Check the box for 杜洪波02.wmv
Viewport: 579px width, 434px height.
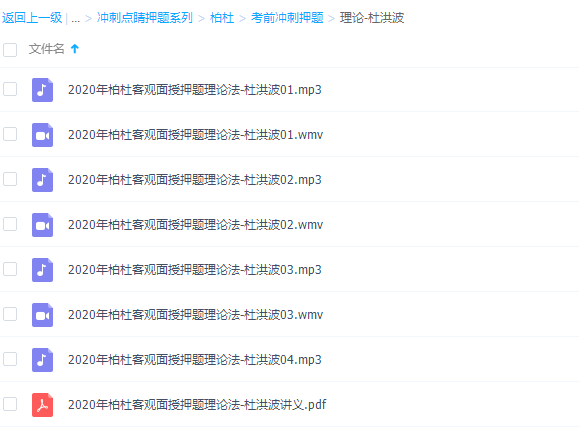pos(10,224)
